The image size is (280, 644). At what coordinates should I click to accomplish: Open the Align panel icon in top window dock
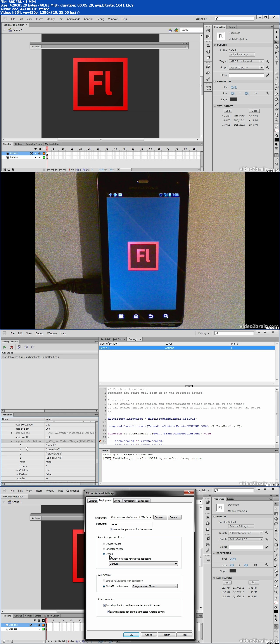pos(208,46)
